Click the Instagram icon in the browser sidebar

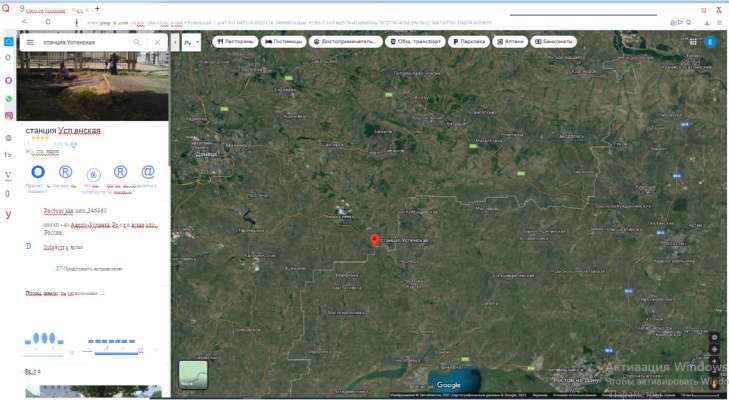[x=9, y=117]
